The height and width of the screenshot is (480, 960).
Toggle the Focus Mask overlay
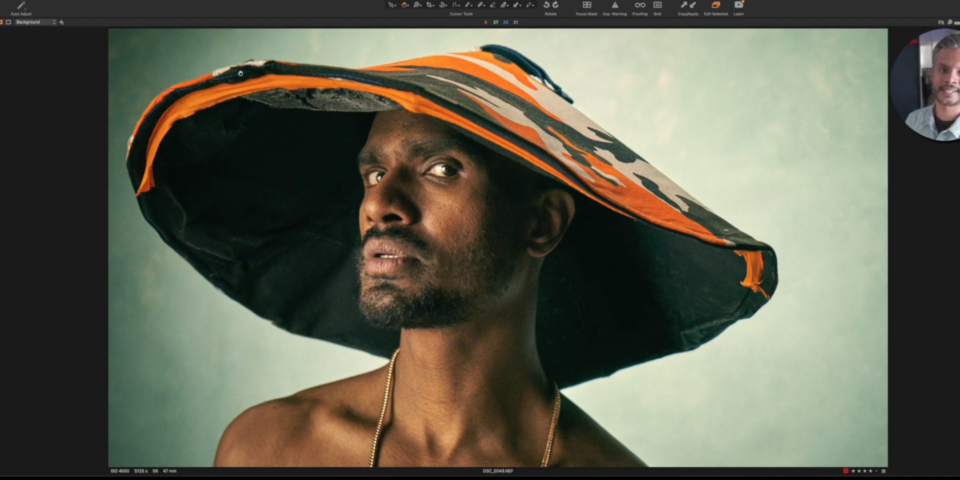pyautogui.click(x=586, y=5)
